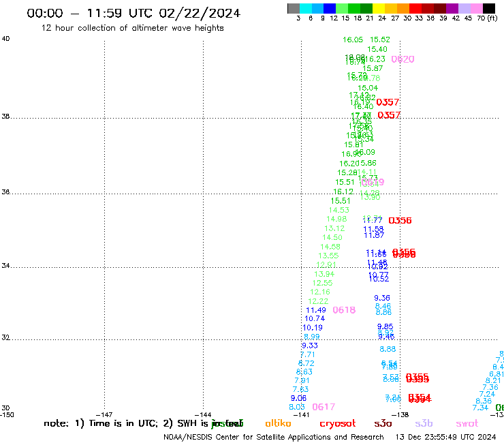The image size is (504, 443).
Task: Click the '70 (ft)' legend label
Action: pos(487,18)
